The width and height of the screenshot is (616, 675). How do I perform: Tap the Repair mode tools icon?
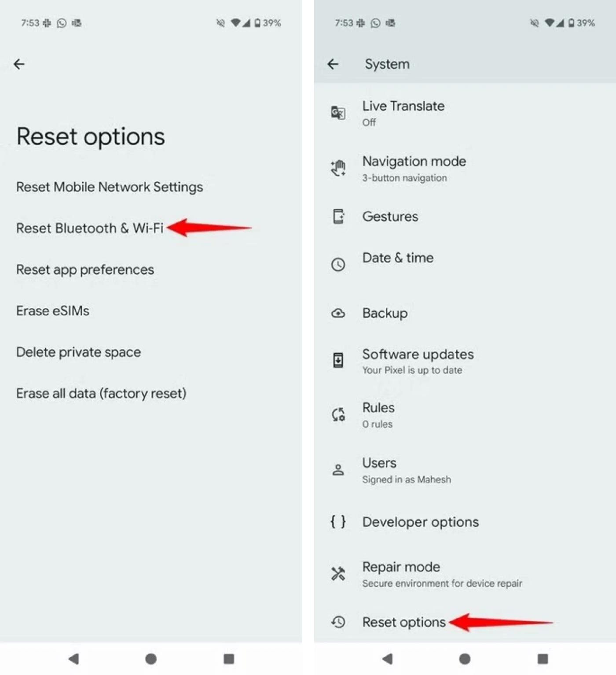(x=338, y=573)
